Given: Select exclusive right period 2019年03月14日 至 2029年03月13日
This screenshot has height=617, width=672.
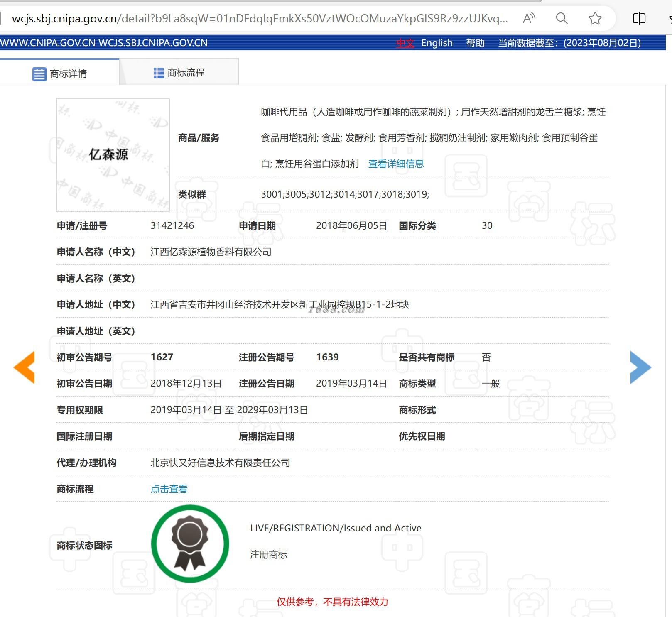Looking at the screenshot, I should (229, 410).
